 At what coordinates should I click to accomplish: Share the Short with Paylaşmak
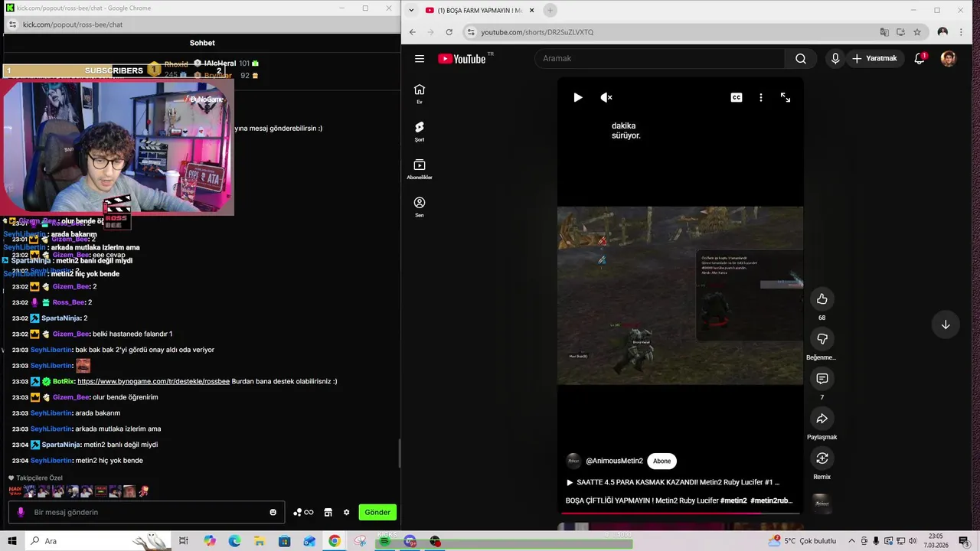[822, 419]
